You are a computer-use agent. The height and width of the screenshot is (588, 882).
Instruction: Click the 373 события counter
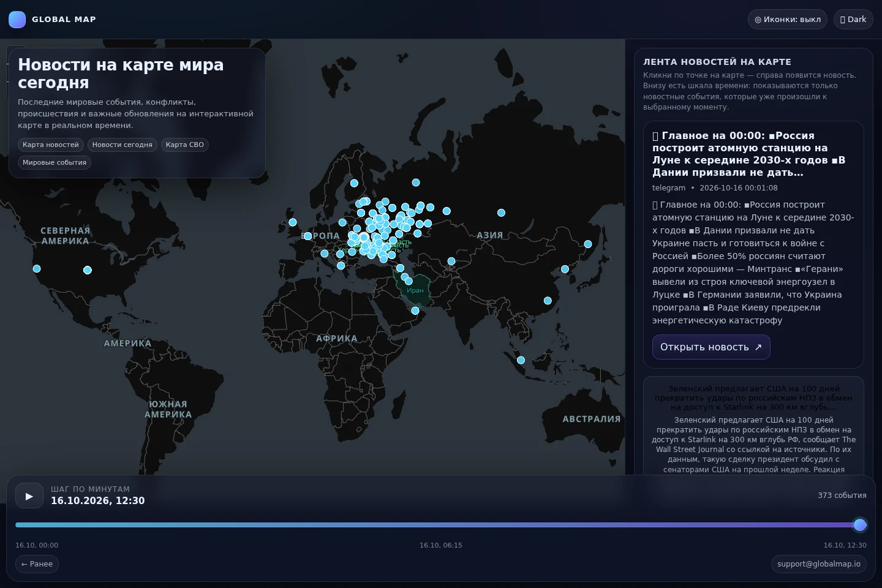[842, 496]
